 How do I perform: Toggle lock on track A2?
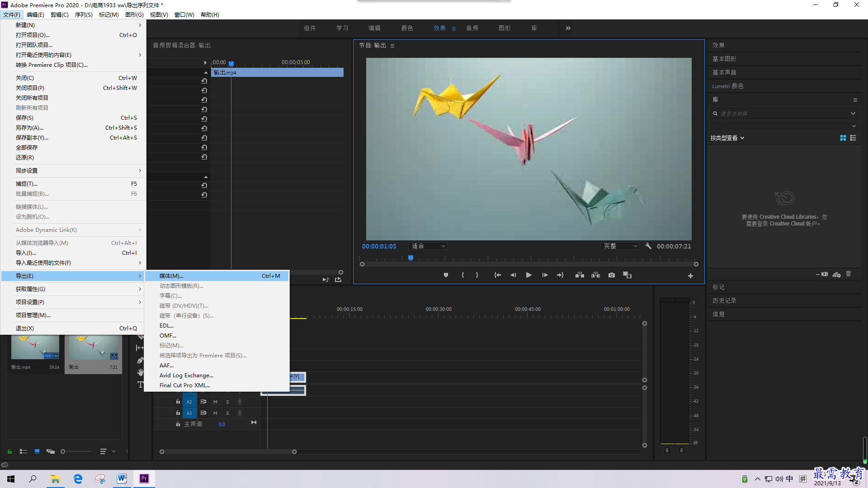click(x=178, y=401)
